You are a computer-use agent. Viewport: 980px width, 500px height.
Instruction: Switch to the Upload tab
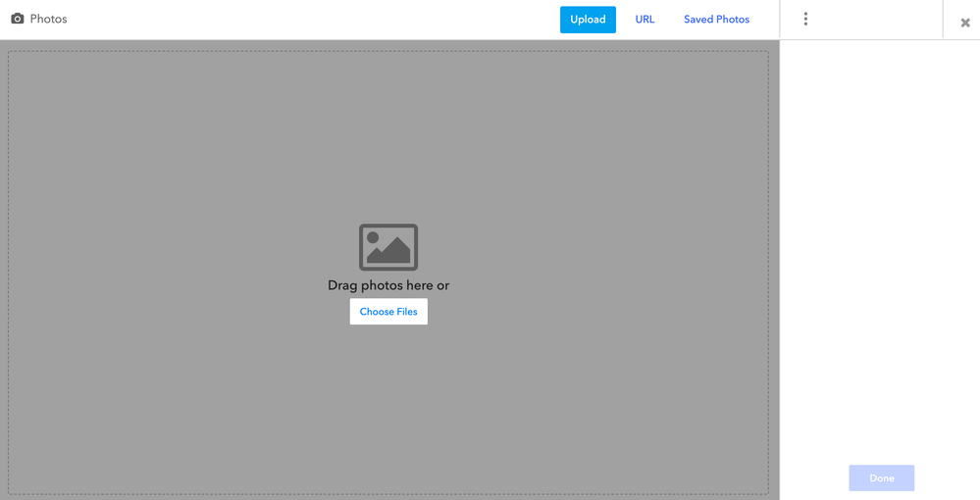(588, 20)
